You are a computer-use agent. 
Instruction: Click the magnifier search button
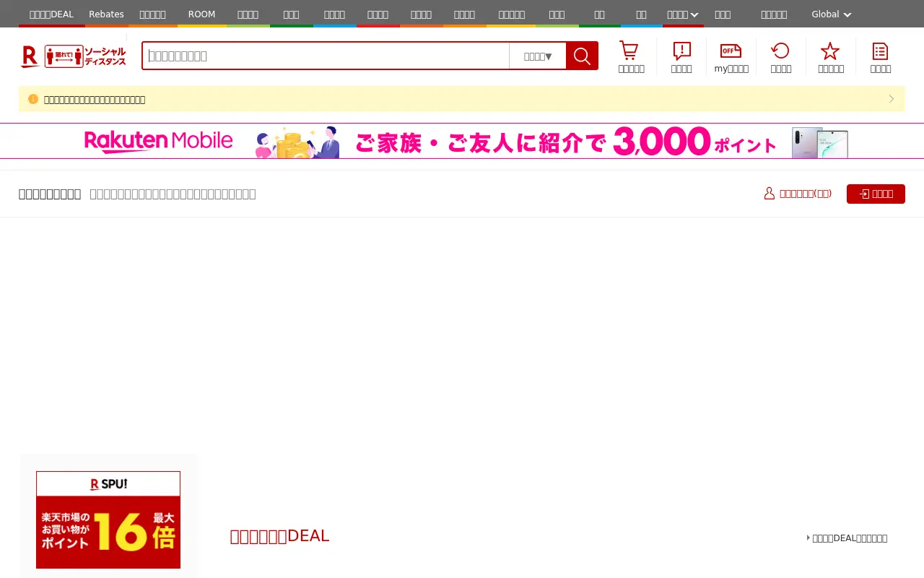pyautogui.click(x=582, y=56)
